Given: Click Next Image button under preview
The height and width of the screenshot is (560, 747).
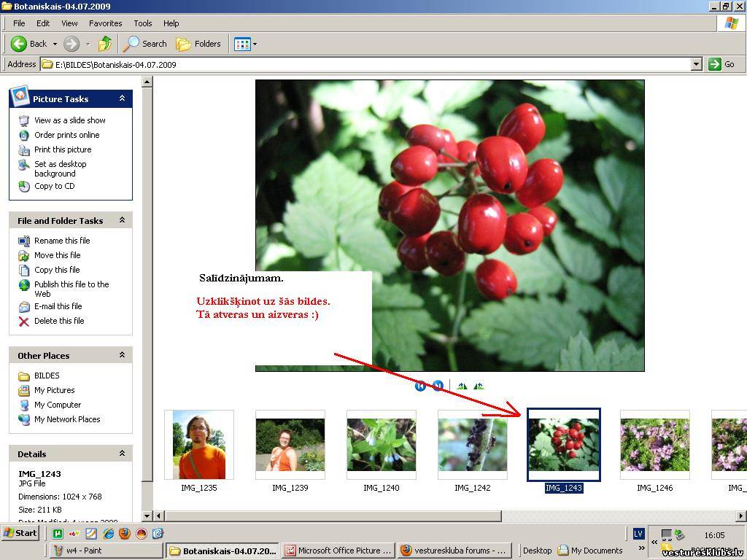Looking at the screenshot, I should [x=438, y=386].
